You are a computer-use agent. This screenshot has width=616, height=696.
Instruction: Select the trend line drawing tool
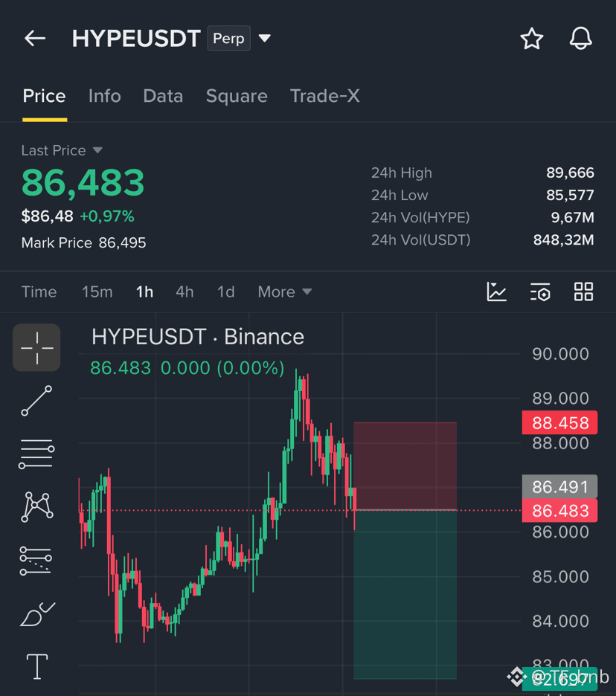pyautogui.click(x=36, y=401)
